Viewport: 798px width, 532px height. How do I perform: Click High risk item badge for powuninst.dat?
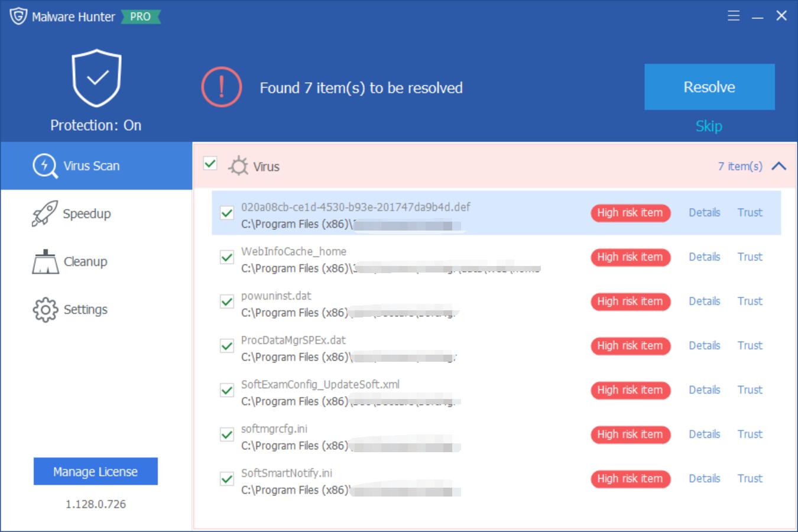[630, 301]
